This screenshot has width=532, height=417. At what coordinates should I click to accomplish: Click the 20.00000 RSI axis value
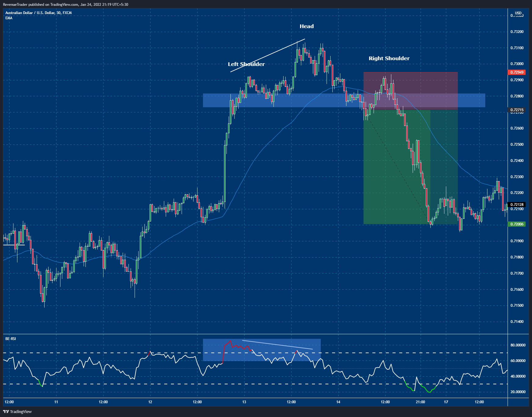click(x=518, y=392)
